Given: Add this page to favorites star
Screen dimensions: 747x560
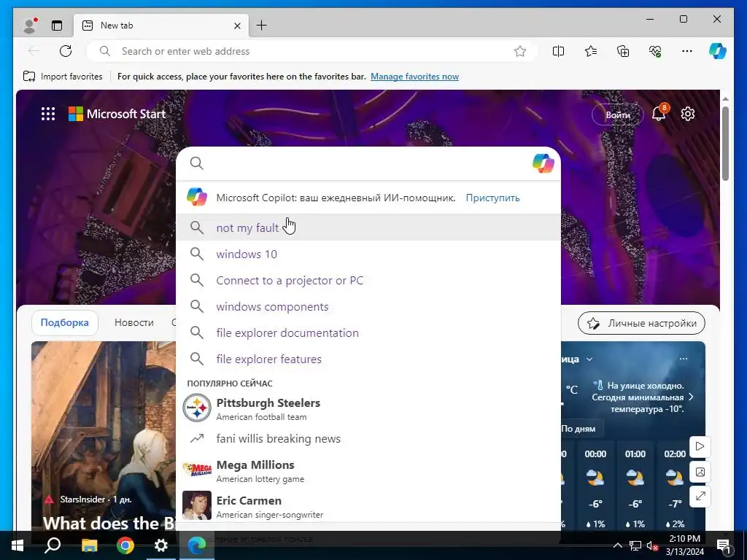Looking at the screenshot, I should (520, 51).
